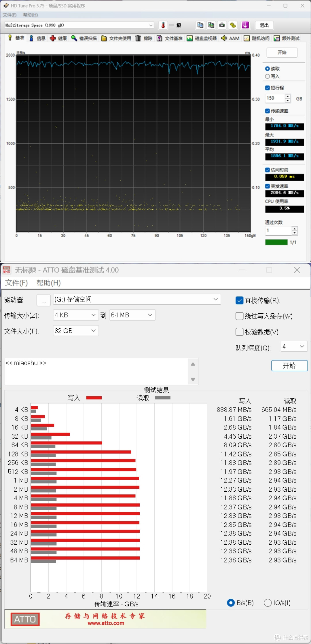
Task: Click the ATTO 开始 start button
Action: click(x=289, y=365)
